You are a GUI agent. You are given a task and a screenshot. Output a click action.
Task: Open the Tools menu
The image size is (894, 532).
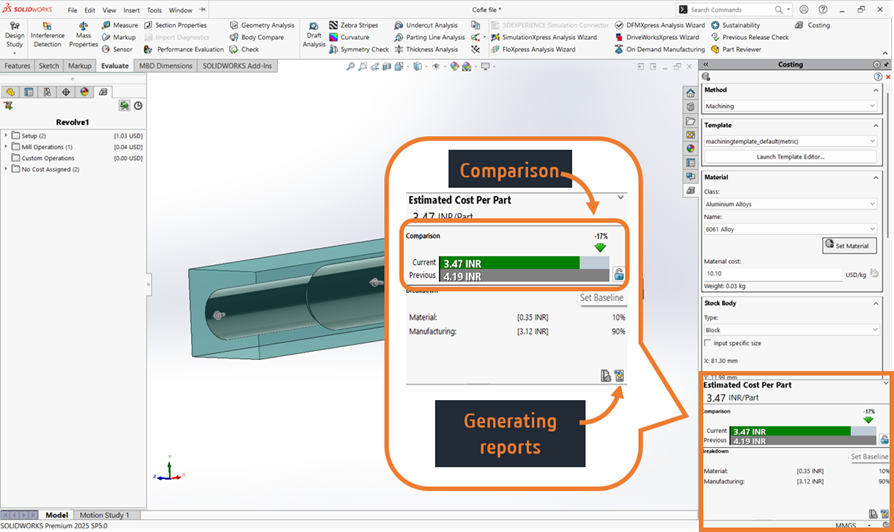click(x=155, y=10)
